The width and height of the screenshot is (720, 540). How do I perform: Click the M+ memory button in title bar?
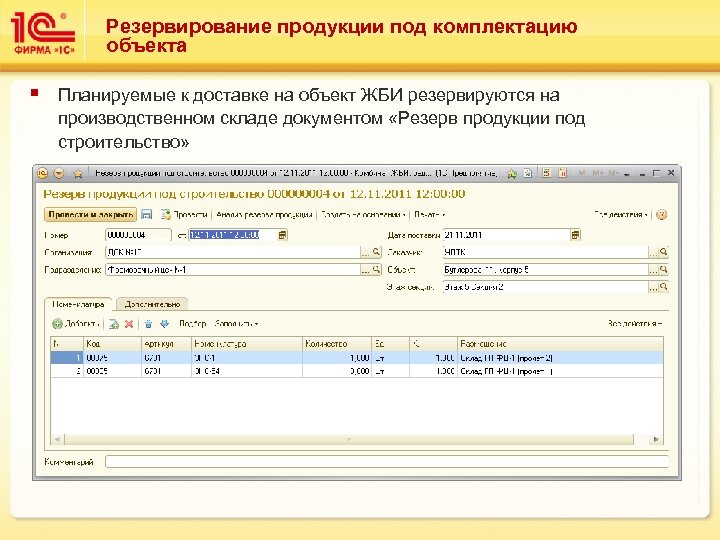(x=598, y=173)
